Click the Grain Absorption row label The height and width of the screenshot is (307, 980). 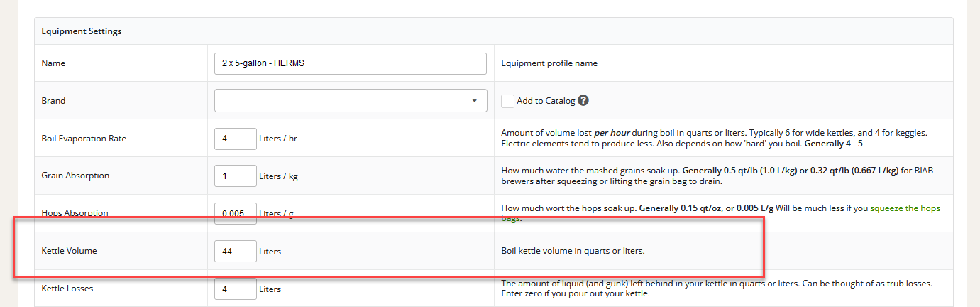click(75, 176)
